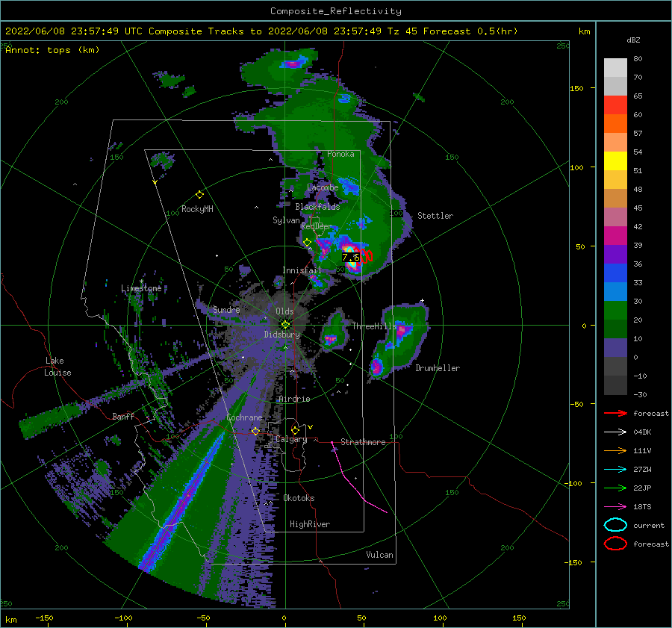Pick the orange swatch below the 60 dBZ label
Viewport: 672px width, 628px height.
tap(615, 124)
